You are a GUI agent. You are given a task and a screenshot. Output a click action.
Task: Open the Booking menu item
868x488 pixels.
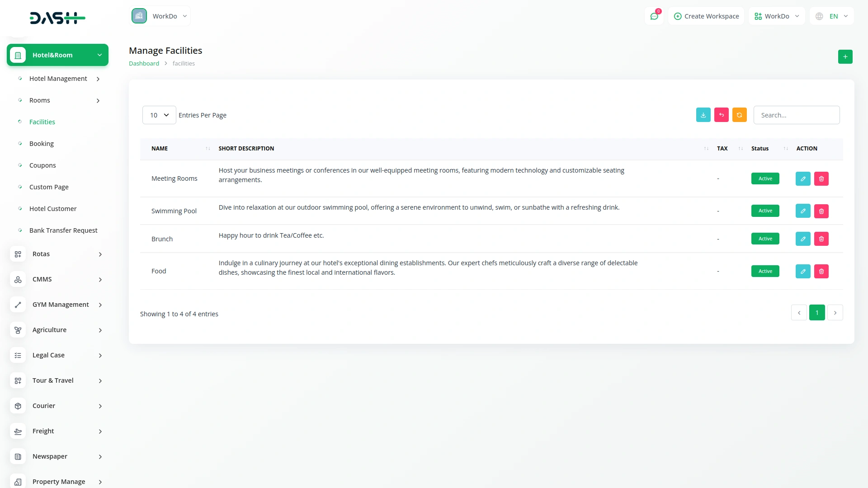[42, 144]
